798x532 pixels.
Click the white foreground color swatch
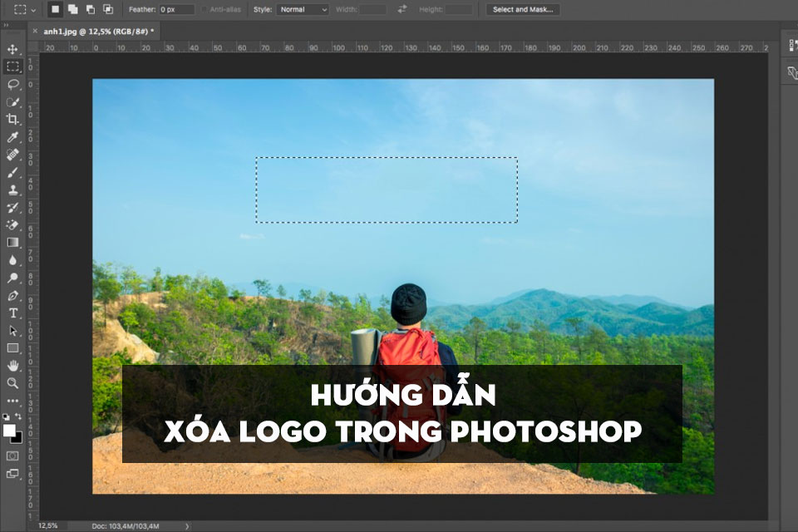click(x=9, y=430)
